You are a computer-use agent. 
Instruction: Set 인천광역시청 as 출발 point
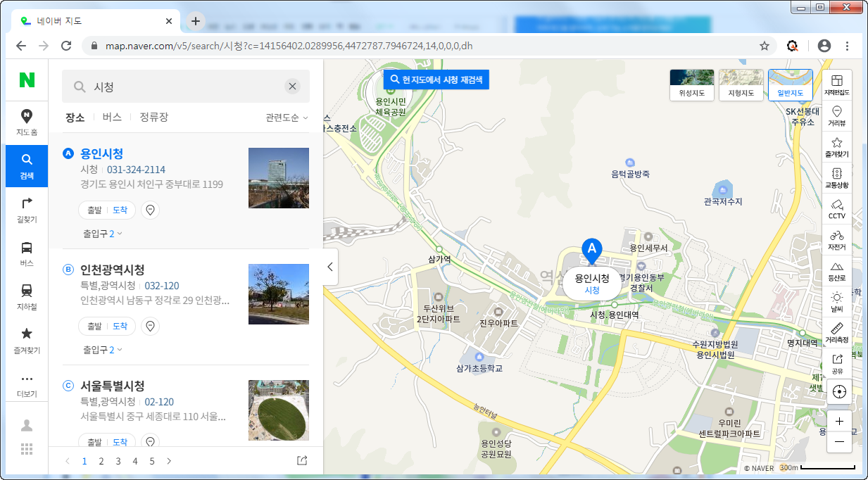click(x=94, y=326)
